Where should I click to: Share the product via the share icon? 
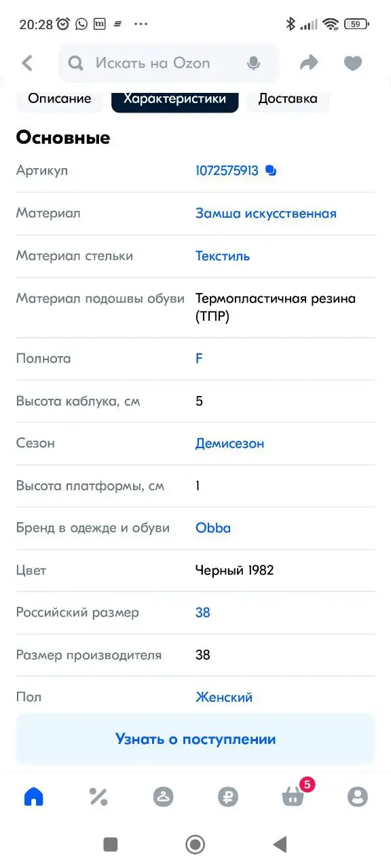(x=309, y=62)
